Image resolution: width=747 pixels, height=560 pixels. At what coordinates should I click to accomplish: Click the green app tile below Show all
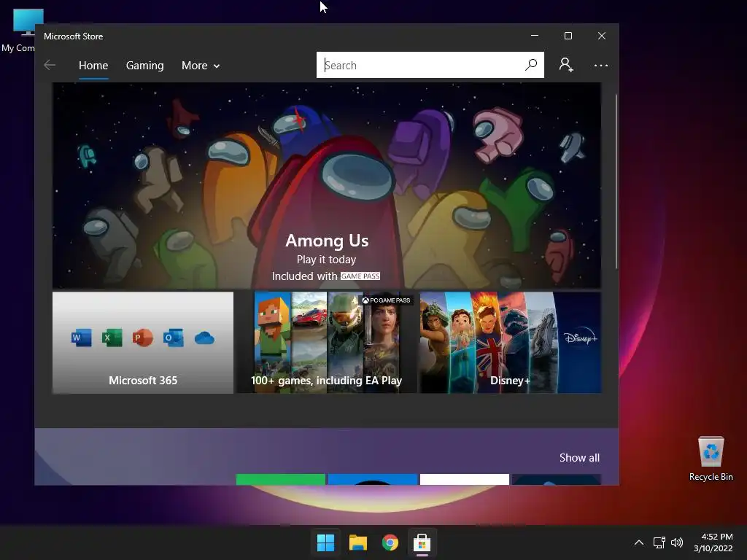point(281,480)
